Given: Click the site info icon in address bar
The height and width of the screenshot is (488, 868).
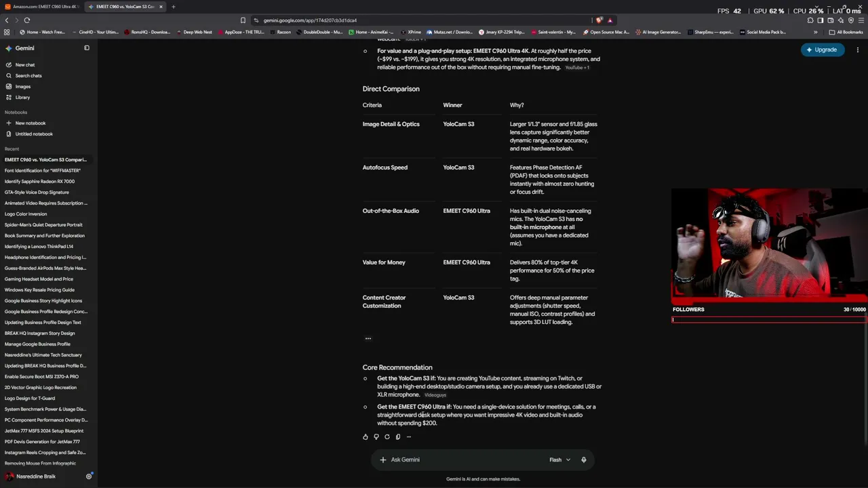Looking at the screenshot, I should coord(256,20).
